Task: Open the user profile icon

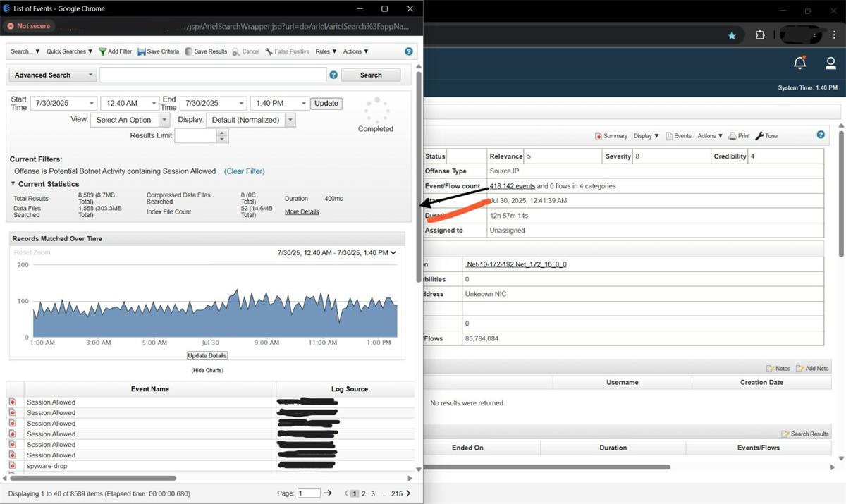Action: pyautogui.click(x=830, y=63)
